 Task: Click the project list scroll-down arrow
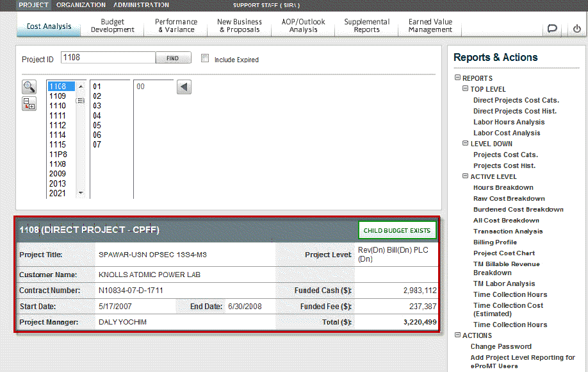(x=81, y=192)
